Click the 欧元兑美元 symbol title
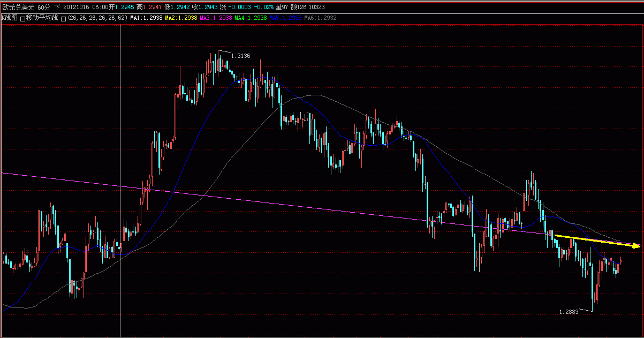This screenshot has width=644, height=338. (x=18, y=7)
